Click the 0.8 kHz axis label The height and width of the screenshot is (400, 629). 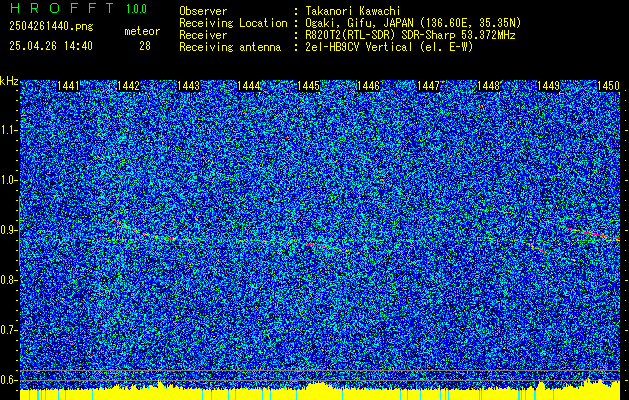coord(8,280)
